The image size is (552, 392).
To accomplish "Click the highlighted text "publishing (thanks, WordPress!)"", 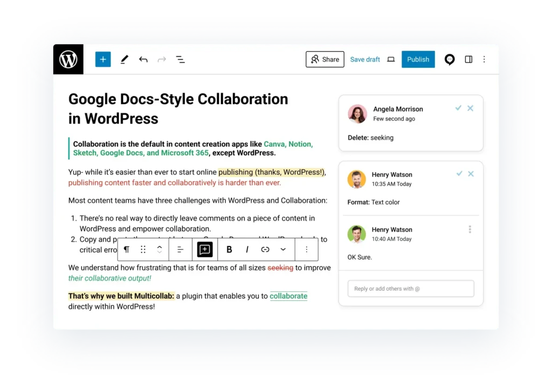I will click(x=272, y=172).
